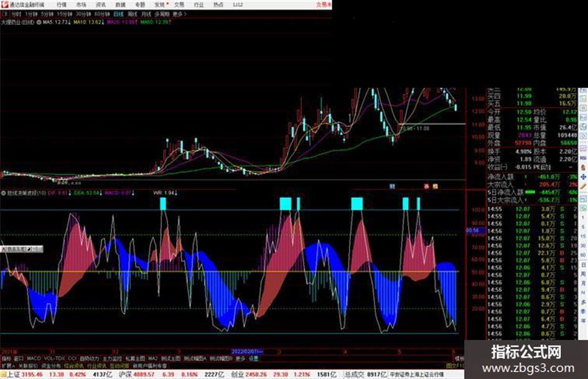Switch to 60分钟 period
Screen dimensions: 588x379
pyautogui.click(x=102, y=14)
